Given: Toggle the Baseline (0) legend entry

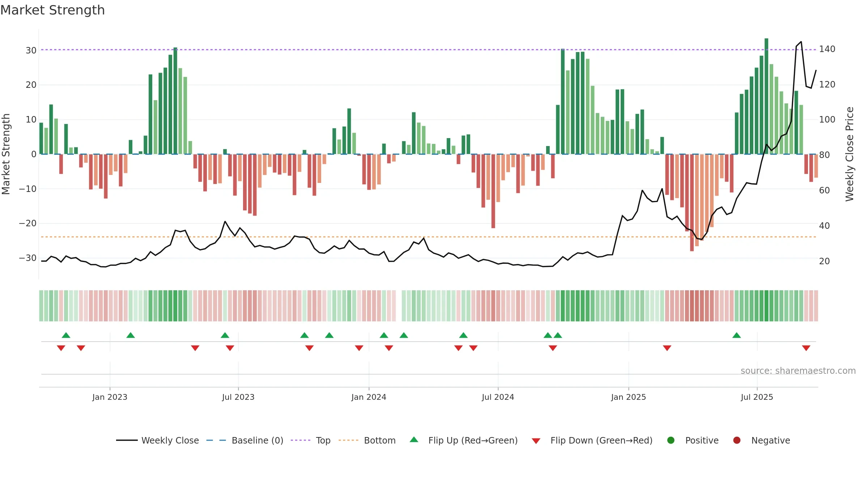Looking at the screenshot, I should [245, 440].
